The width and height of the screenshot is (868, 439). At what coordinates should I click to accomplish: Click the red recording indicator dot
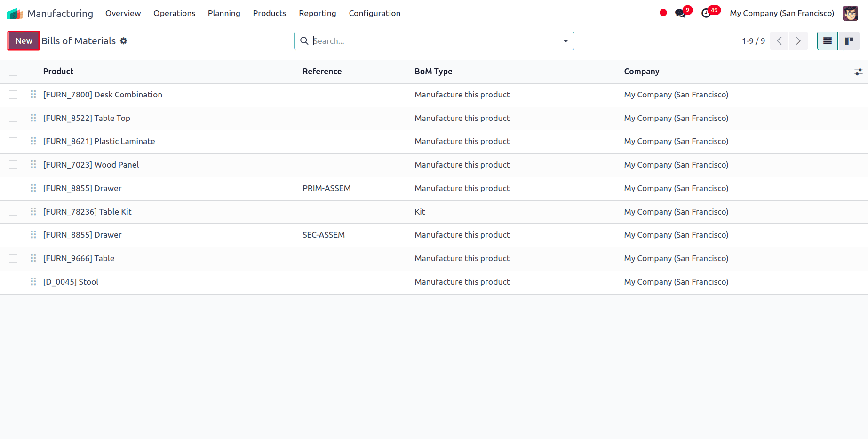[x=663, y=13]
